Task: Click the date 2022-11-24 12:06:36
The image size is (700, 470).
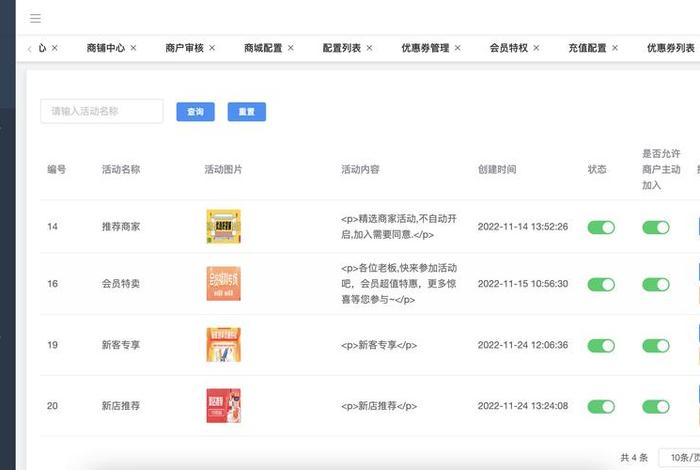Action: (523, 345)
